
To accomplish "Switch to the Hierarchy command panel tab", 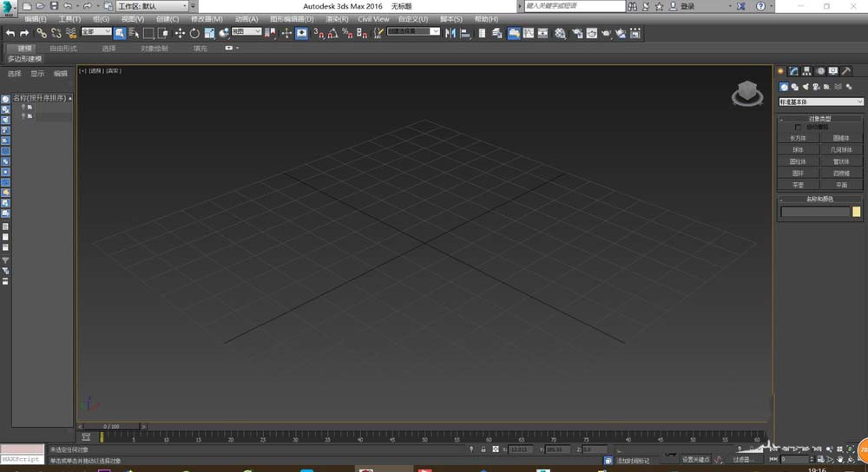I will [x=807, y=71].
